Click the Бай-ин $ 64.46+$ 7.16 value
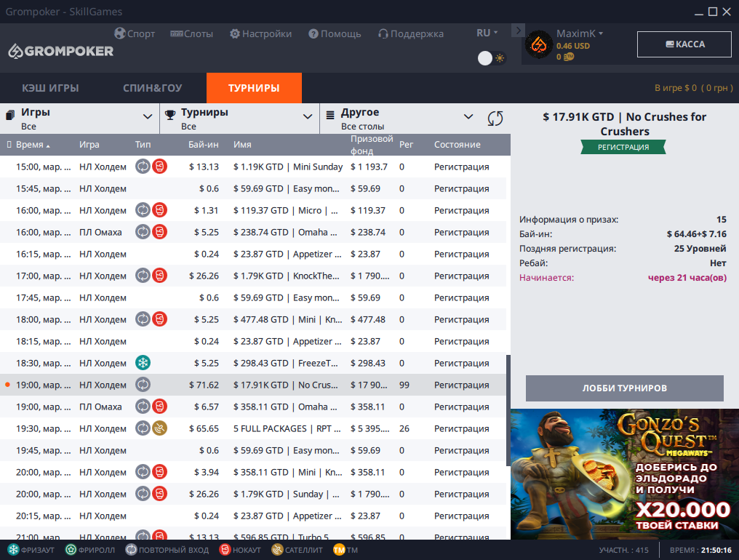739x560 pixels. [697, 233]
